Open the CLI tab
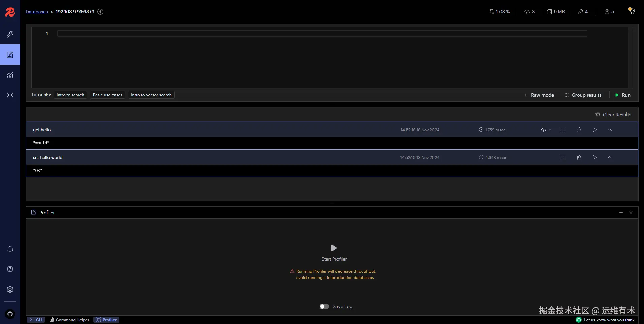Viewport: 644px width, 324px height. tap(36, 320)
